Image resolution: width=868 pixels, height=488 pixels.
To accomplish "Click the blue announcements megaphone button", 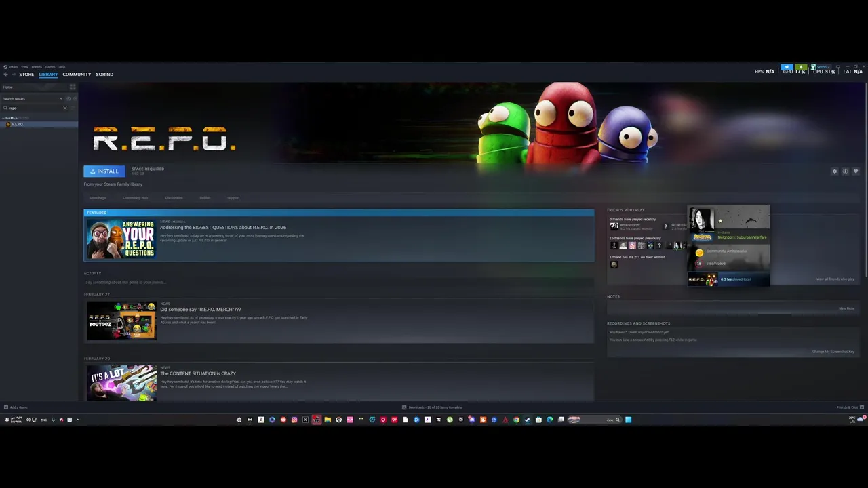I will (x=787, y=67).
